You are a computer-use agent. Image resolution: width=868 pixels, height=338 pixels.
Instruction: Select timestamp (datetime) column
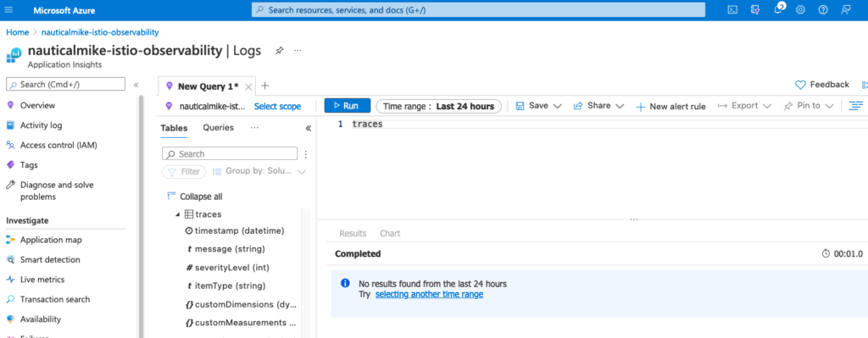click(235, 230)
